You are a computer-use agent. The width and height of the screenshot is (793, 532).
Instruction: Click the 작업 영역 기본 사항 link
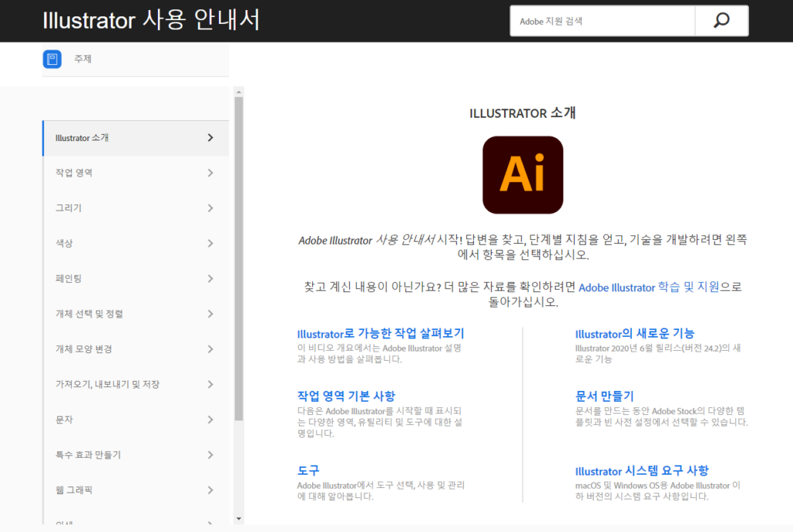[x=346, y=396]
